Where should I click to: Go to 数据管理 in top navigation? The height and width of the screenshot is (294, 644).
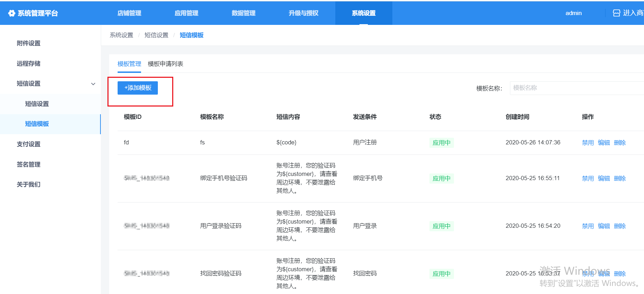[243, 13]
